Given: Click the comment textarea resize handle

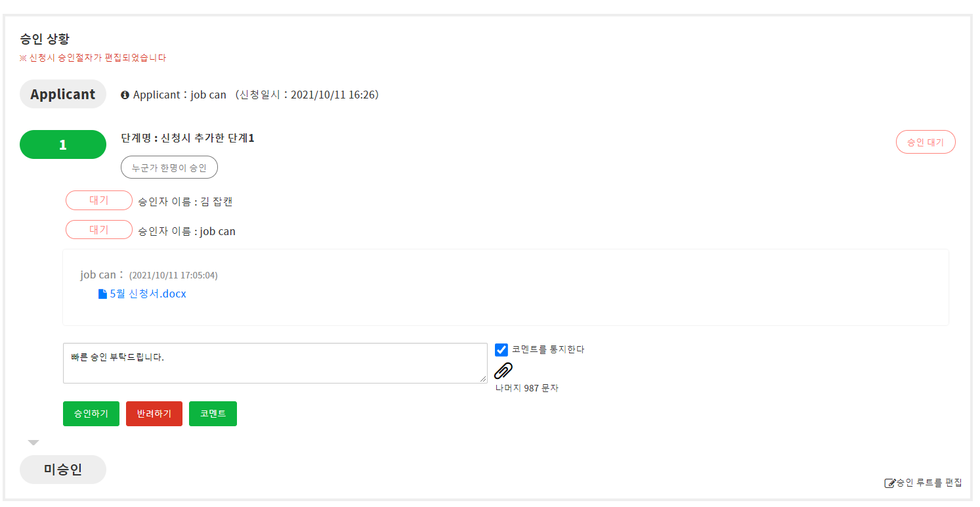Looking at the screenshot, I should tap(484, 379).
